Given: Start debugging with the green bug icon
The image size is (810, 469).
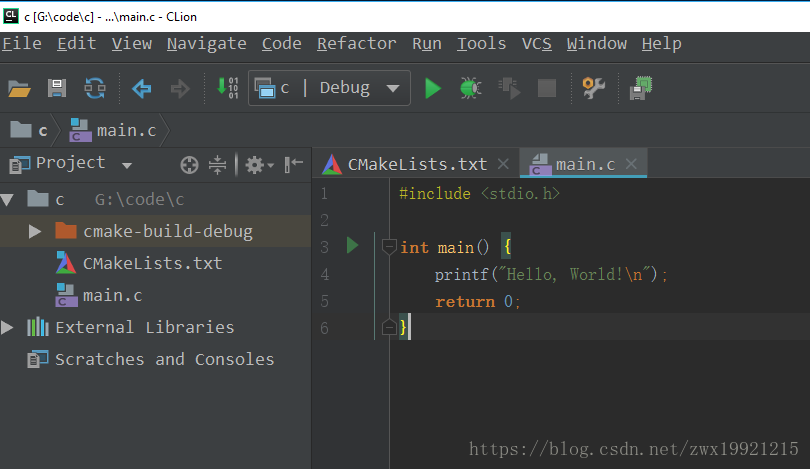Looking at the screenshot, I should pyautogui.click(x=471, y=88).
